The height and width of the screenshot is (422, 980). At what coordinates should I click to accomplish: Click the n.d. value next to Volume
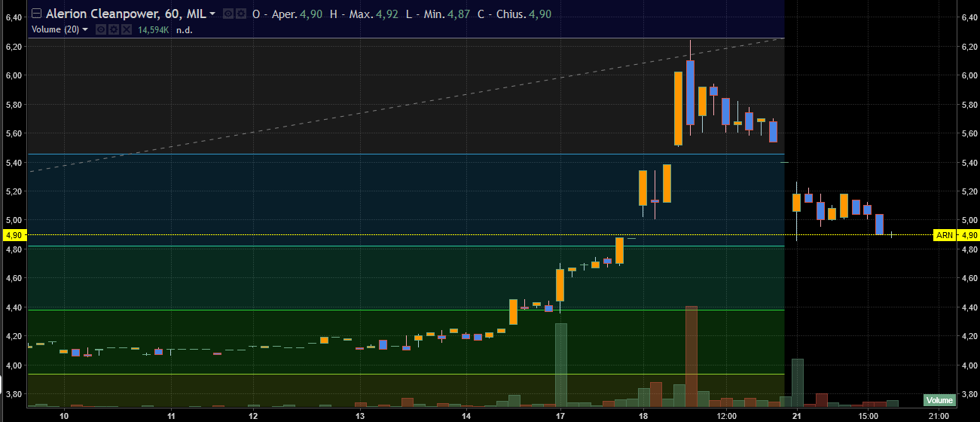(185, 29)
